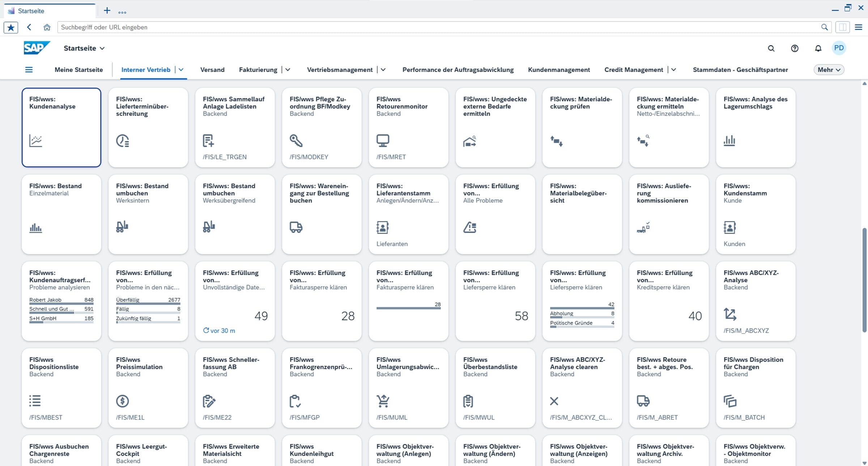Click the warehouse icon on Ungedeckte externe Bedarfe
Image resolution: width=868 pixels, height=466 pixels.
click(x=470, y=141)
